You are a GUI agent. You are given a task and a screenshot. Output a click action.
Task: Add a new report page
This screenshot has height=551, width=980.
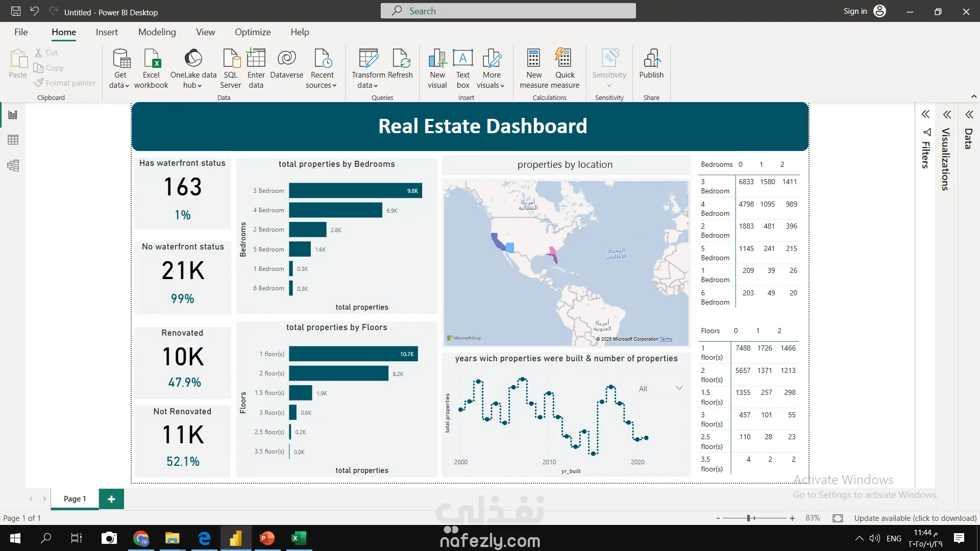[111, 499]
